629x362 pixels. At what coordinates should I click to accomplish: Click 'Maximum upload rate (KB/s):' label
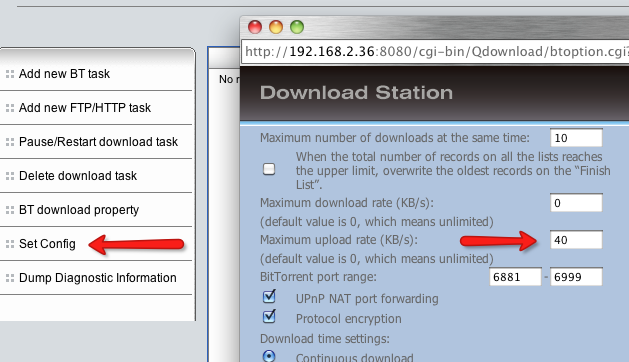(x=339, y=240)
